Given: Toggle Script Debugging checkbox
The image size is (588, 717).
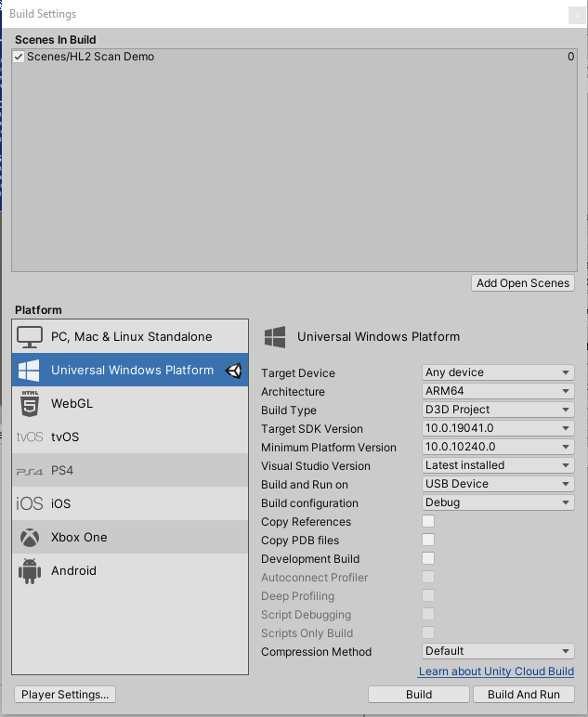Looking at the screenshot, I should point(428,614).
